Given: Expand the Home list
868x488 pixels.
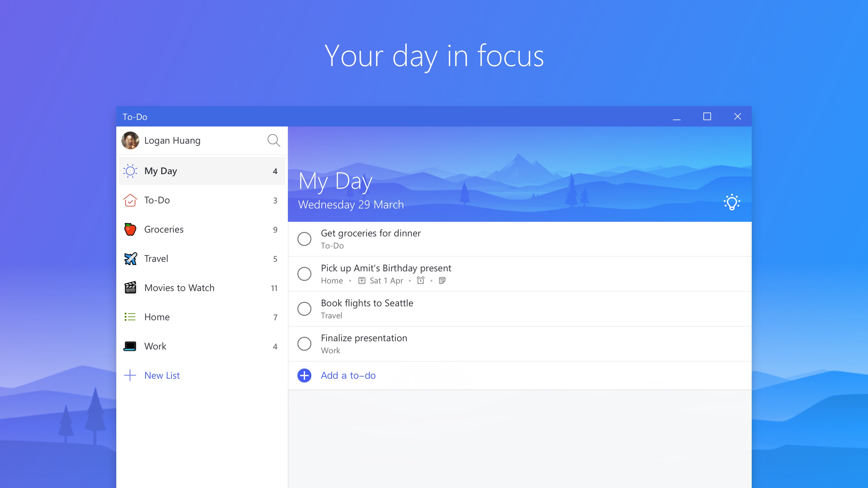Looking at the screenshot, I should coord(202,316).
